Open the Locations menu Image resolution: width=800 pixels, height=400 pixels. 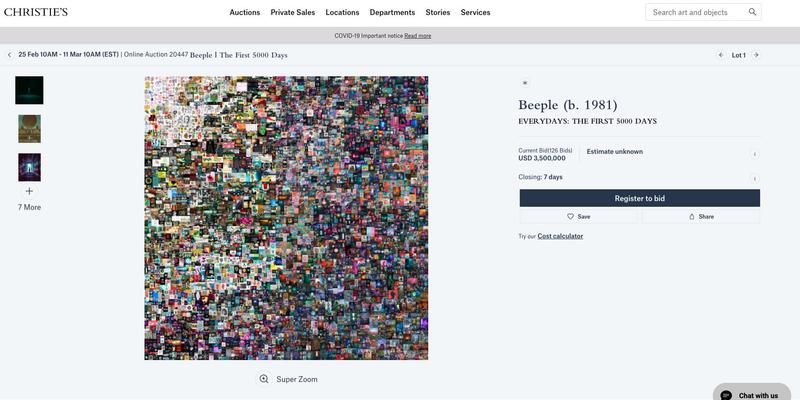[342, 12]
